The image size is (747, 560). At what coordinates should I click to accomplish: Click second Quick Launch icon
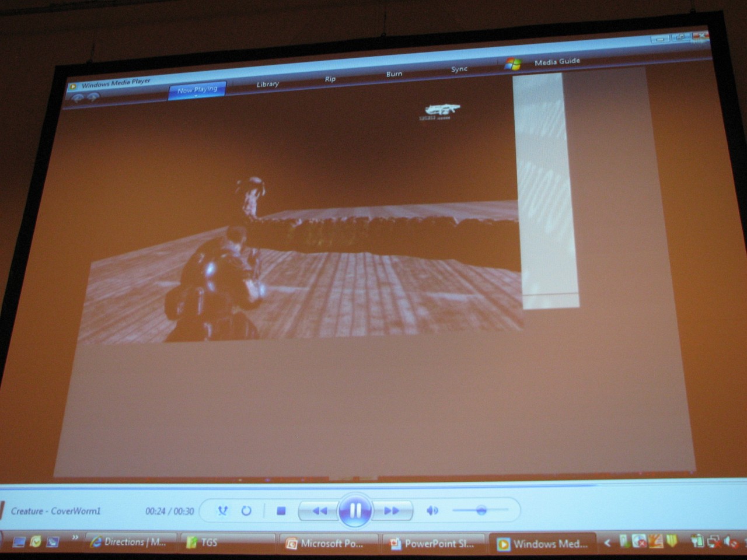pos(36,542)
